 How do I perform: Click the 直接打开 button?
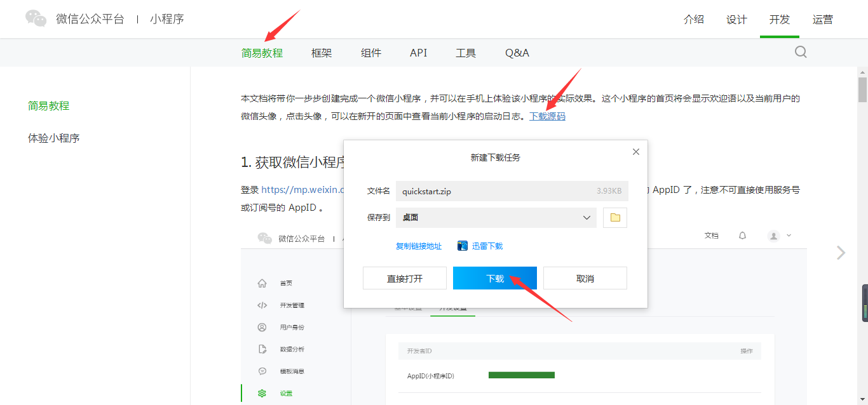pos(405,278)
